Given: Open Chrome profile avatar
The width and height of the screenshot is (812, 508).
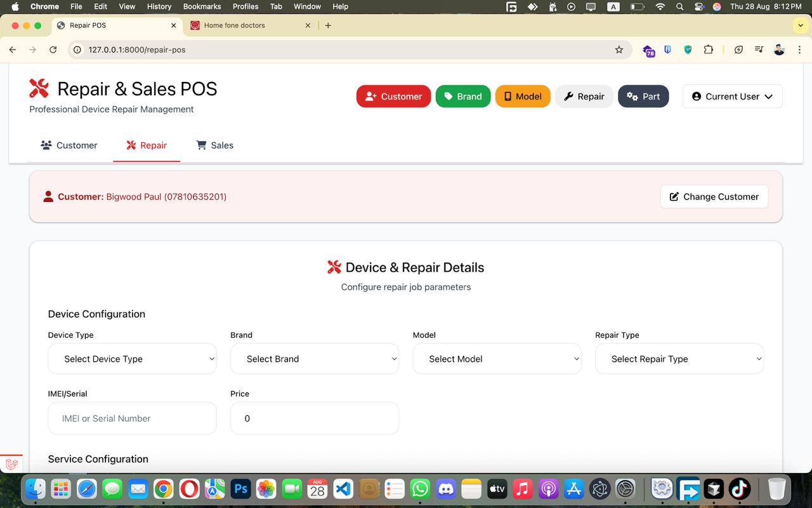Looking at the screenshot, I should click(x=780, y=50).
